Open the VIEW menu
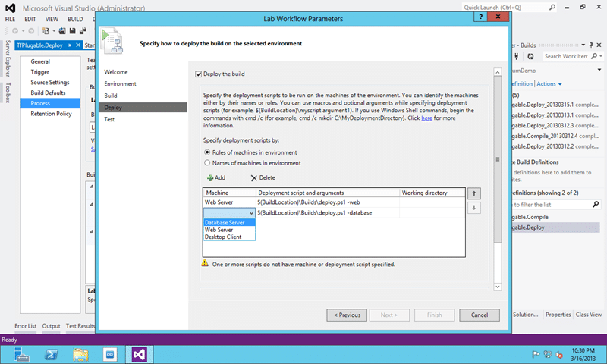This screenshot has height=364, width=607. [52, 20]
